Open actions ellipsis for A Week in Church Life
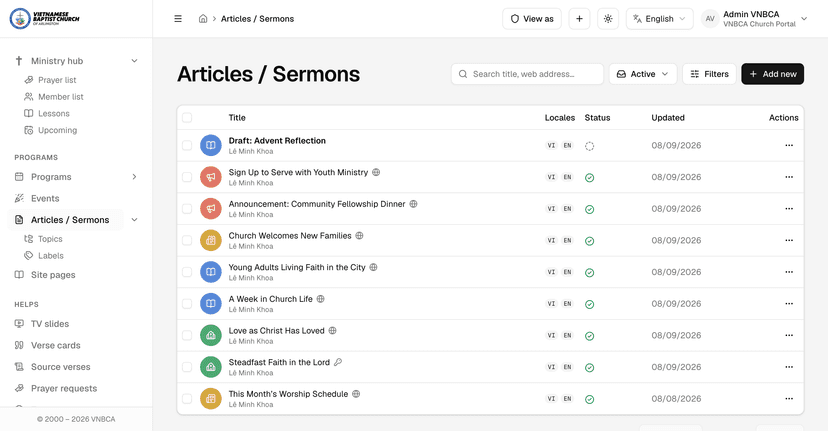This screenshot has height=431, width=828. click(788, 304)
